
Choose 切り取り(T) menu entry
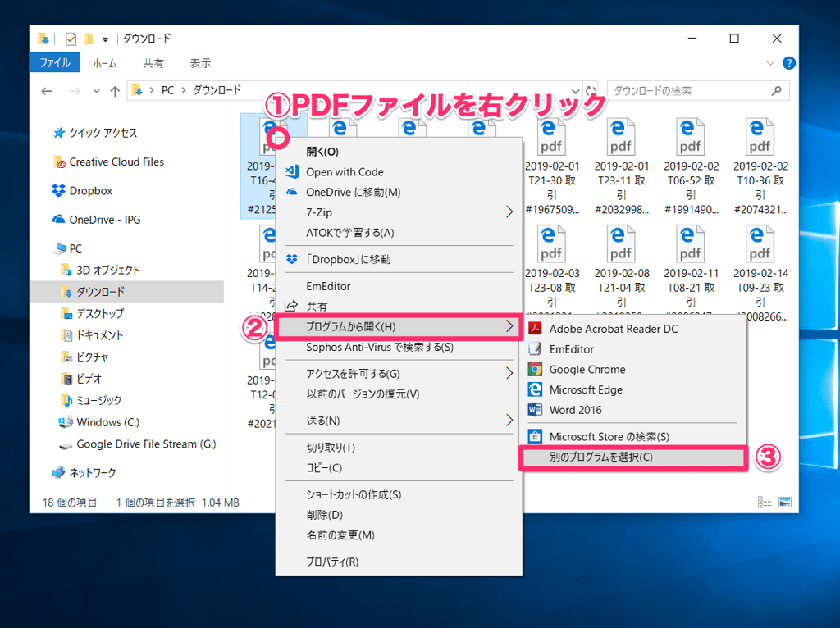[331, 448]
